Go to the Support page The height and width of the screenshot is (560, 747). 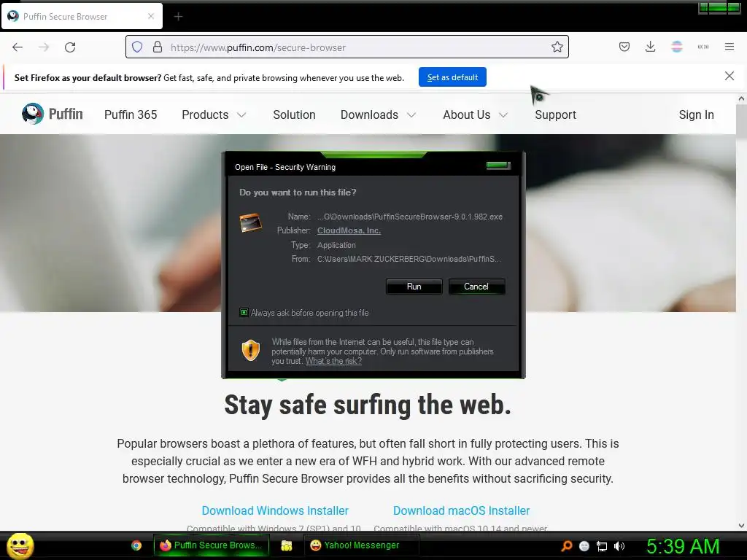[555, 114]
